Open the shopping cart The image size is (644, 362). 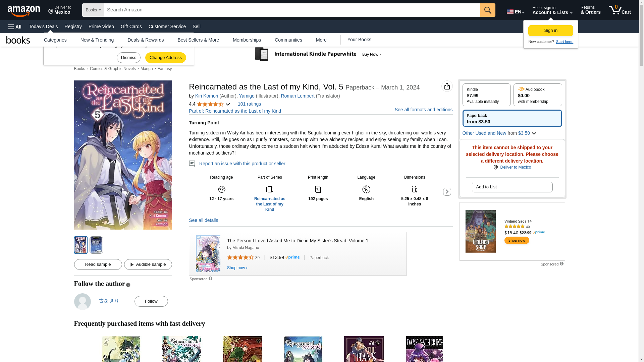point(620,10)
